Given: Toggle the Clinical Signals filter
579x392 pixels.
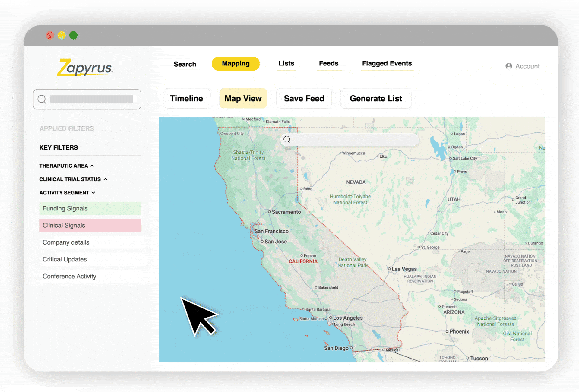Looking at the screenshot, I should coord(90,225).
